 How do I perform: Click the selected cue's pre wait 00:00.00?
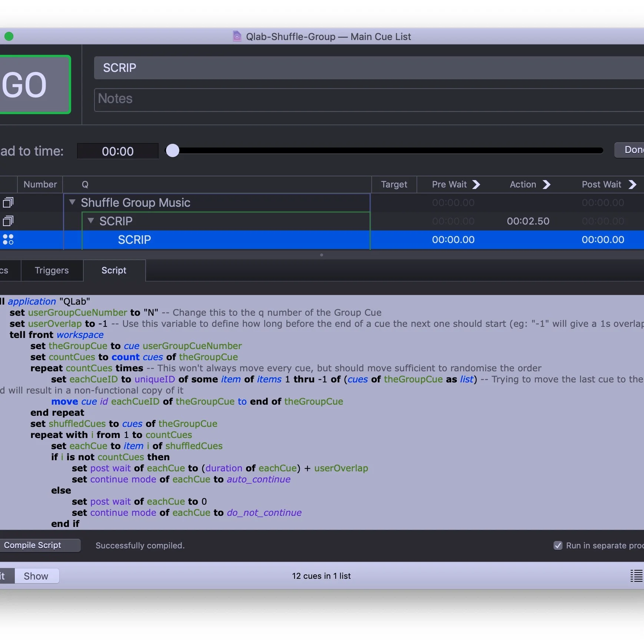(x=453, y=240)
